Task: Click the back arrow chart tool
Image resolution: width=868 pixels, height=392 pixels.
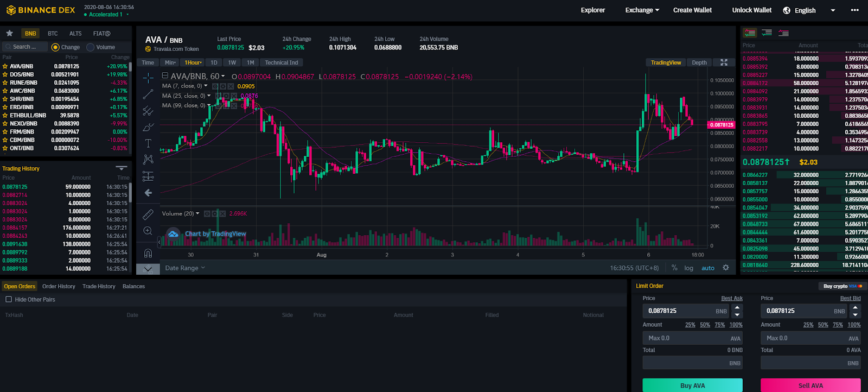Action: point(148,193)
